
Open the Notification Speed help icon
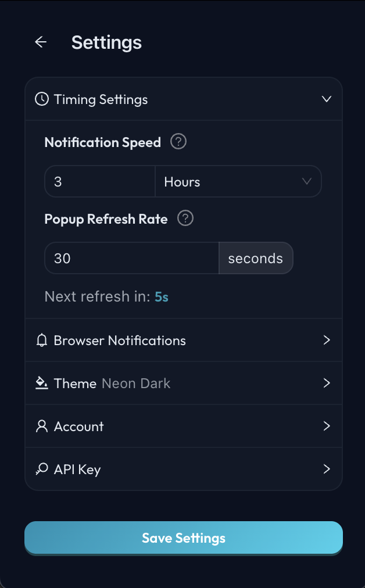[178, 142]
